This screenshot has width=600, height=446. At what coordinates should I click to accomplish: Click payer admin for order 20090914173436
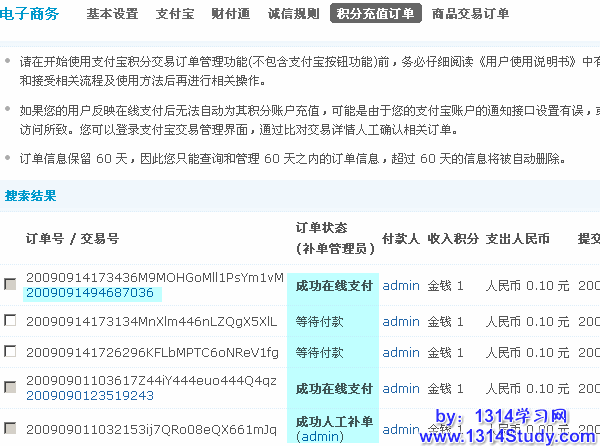click(401, 285)
